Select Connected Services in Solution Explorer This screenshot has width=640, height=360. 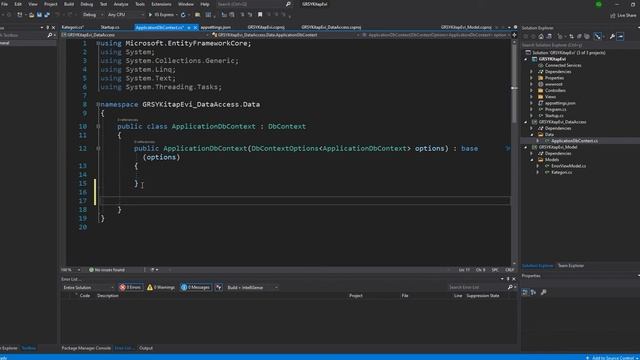(563, 65)
